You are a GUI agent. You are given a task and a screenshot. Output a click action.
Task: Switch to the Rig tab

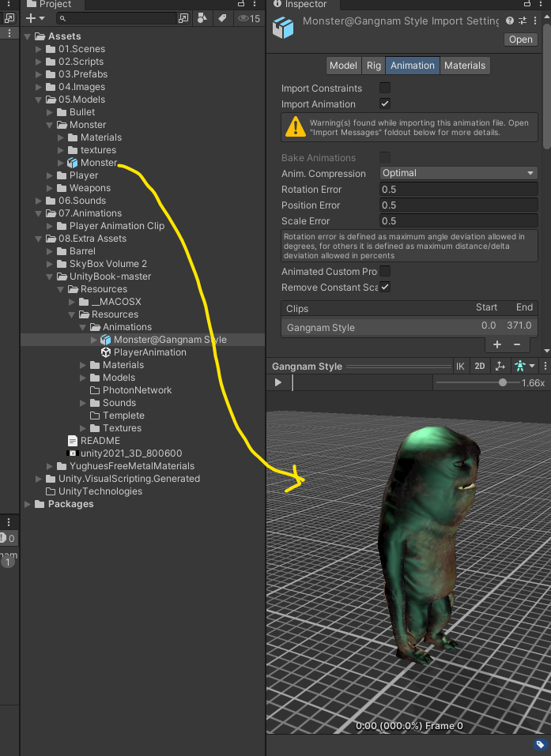coord(373,66)
